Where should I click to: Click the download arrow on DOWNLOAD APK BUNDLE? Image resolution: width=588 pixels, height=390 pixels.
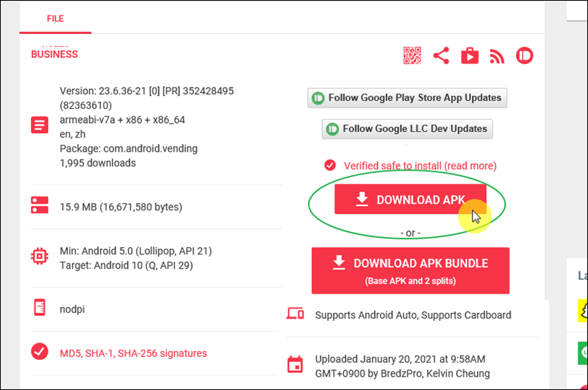tap(339, 263)
